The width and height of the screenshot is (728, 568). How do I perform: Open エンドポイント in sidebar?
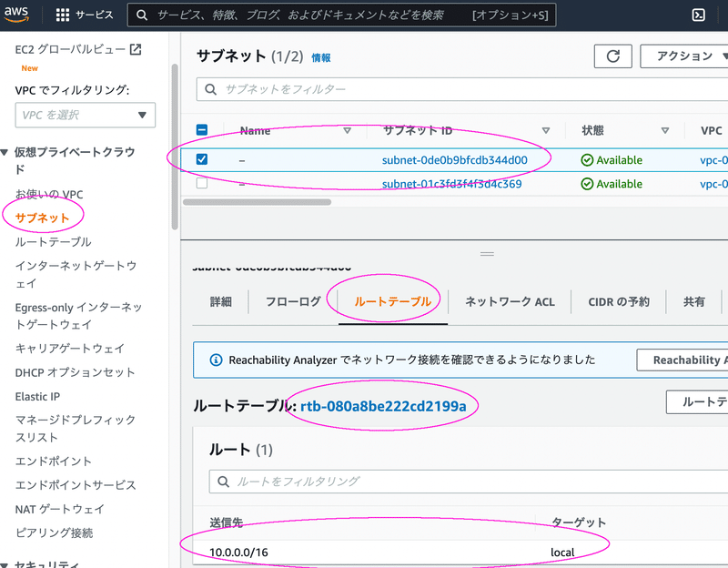pyautogui.click(x=53, y=461)
